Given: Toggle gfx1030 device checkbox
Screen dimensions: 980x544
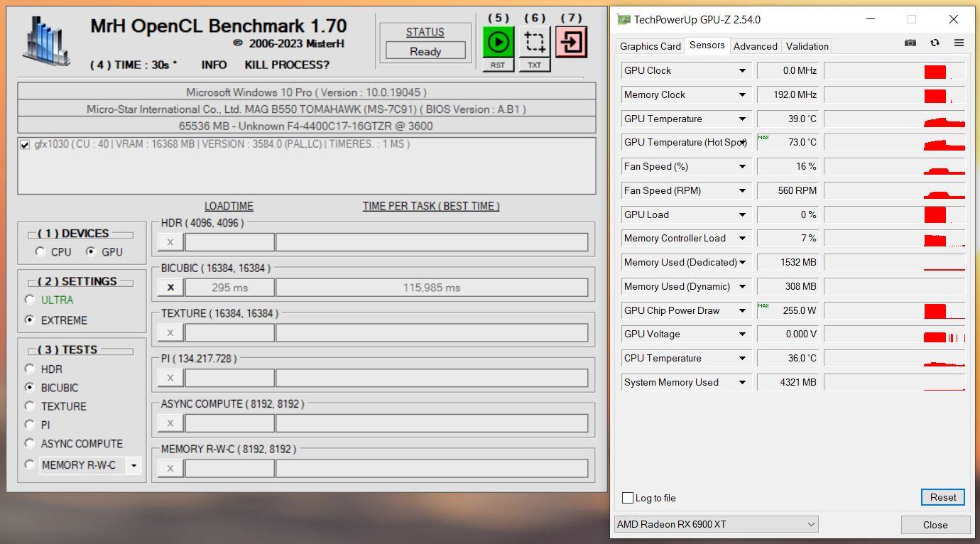Looking at the screenshot, I should click(x=26, y=145).
